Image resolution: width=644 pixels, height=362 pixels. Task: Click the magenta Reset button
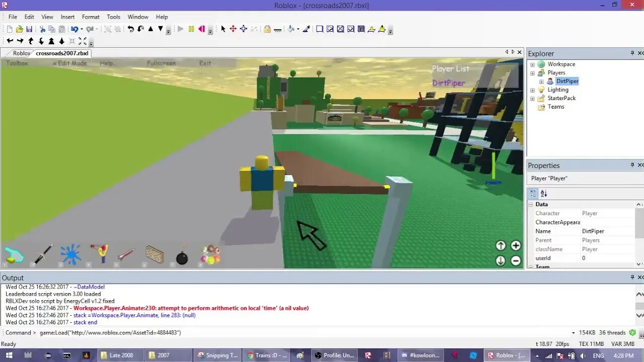pyautogui.click(x=202, y=29)
